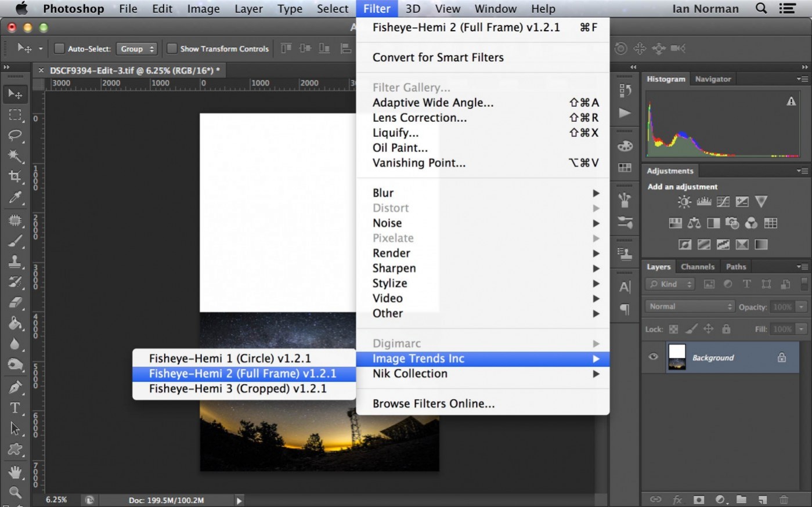Viewport: 812px width, 507px height.
Task: Toggle Lock all padlock button
Action: click(x=726, y=329)
